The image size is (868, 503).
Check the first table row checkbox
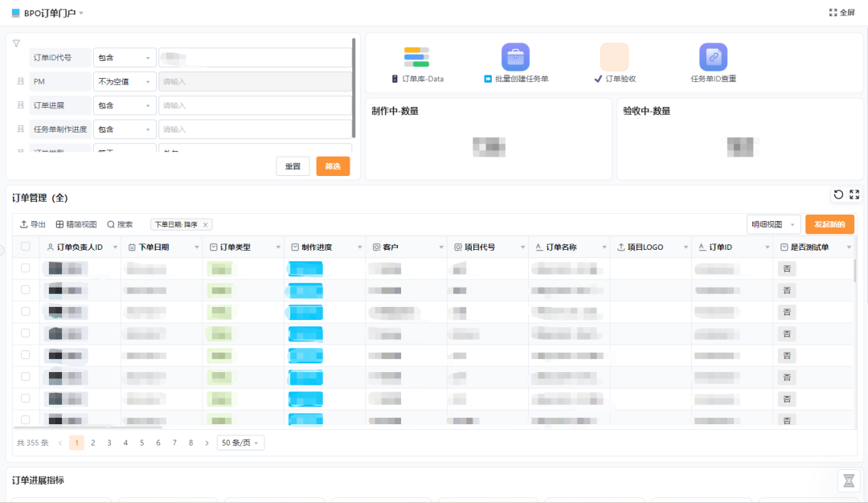coord(26,268)
